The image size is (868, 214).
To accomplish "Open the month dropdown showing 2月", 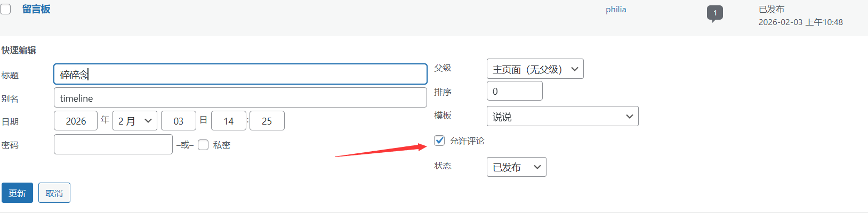I will (135, 121).
